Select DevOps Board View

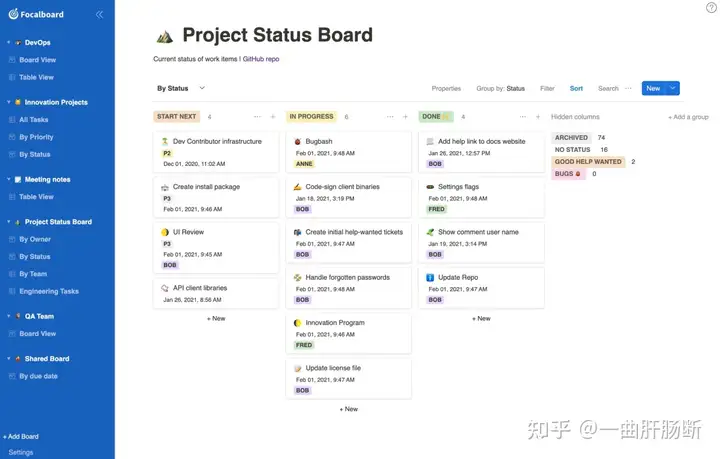[38, 60]
